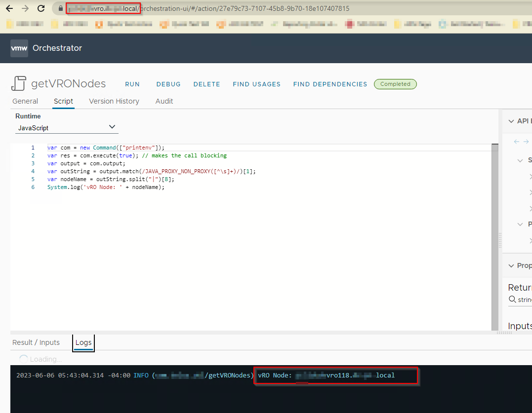The width and height of the screenshot is (532, 413).
Task: Click the action icon beside getVRONodes title
Action: coord(18,83)
